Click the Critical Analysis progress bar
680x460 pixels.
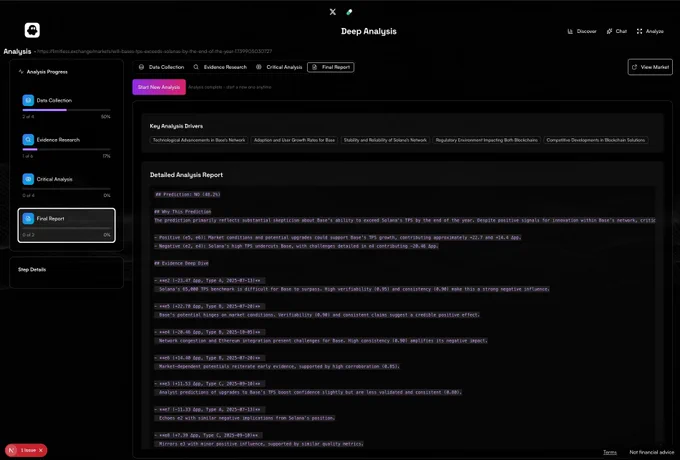coord(66,189)
